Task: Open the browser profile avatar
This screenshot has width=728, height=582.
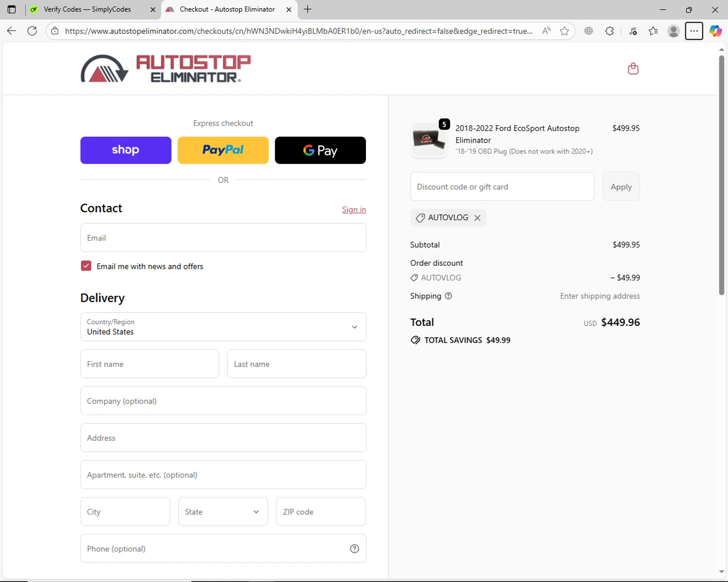Action: pyautogui.click(x=674, y=31)
